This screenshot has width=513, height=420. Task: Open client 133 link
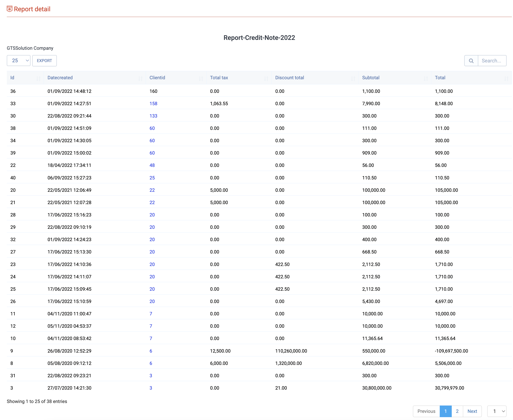153,116
